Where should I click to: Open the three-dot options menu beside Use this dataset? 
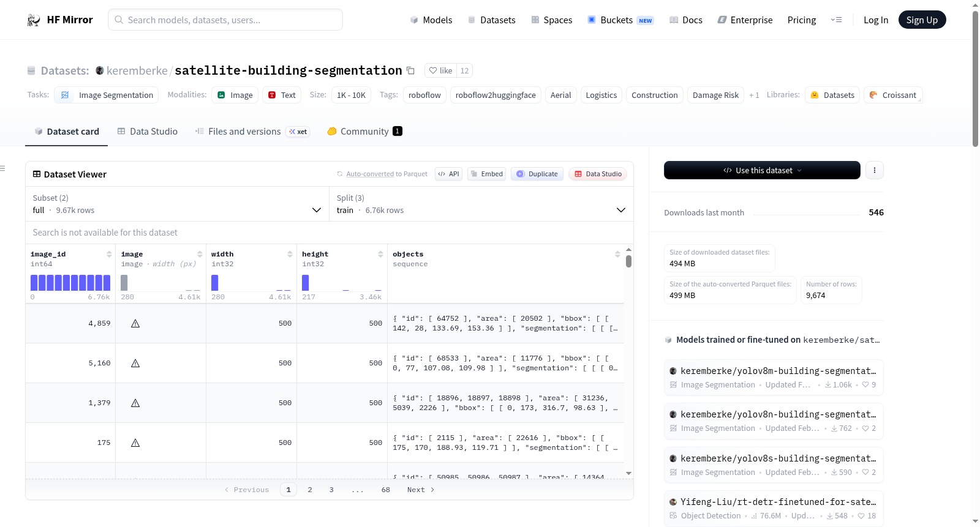(x=875, y=170)
